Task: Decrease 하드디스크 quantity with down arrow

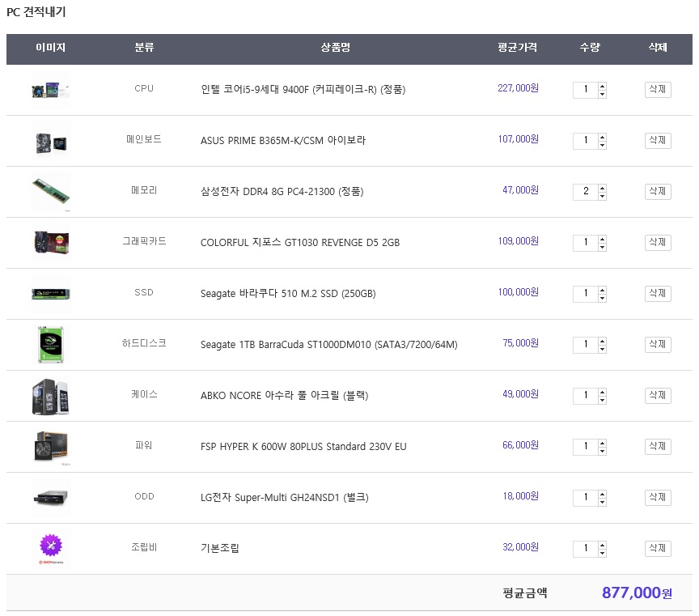Action: [x=602, y=349]
